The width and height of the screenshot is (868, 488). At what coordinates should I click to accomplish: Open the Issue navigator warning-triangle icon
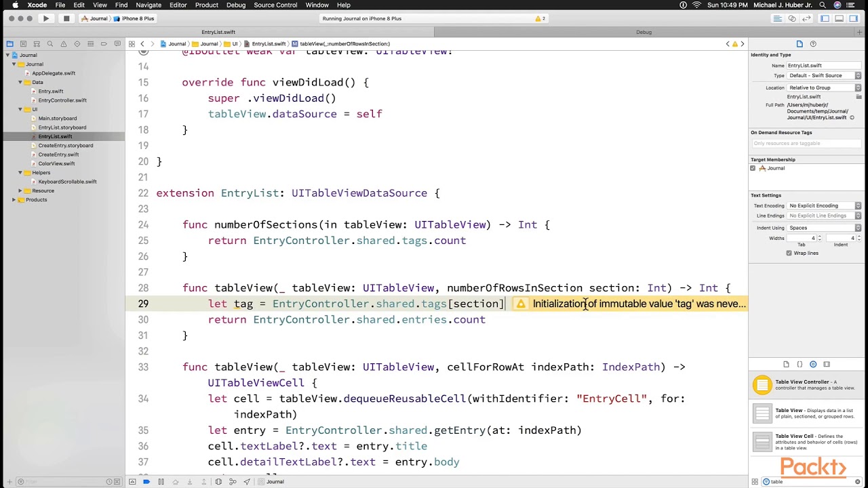click(x=64, y=43)
